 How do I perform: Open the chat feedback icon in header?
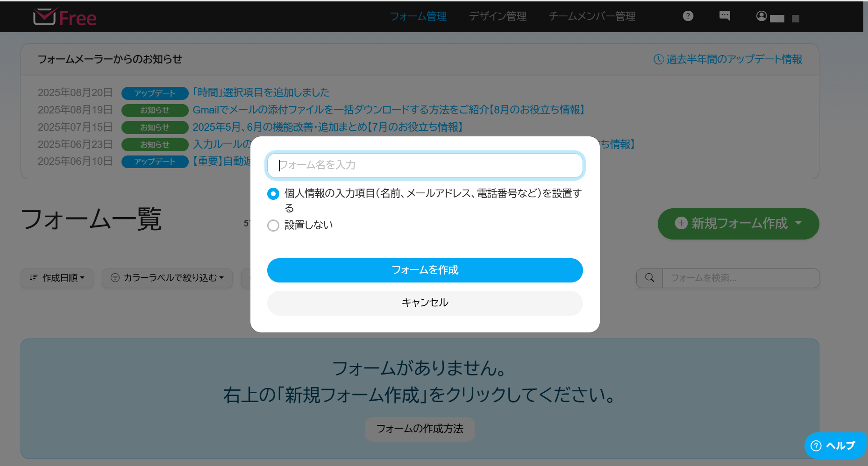[725, 16]
